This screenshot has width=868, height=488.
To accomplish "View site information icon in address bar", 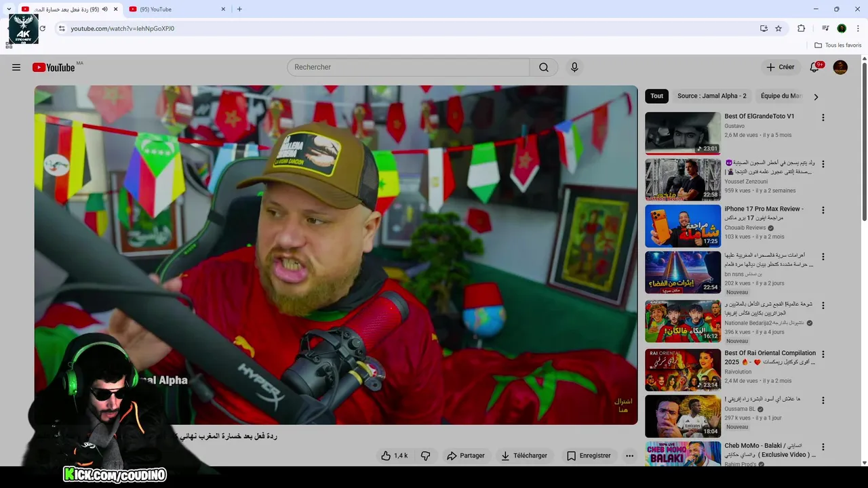I will point(62,28).
